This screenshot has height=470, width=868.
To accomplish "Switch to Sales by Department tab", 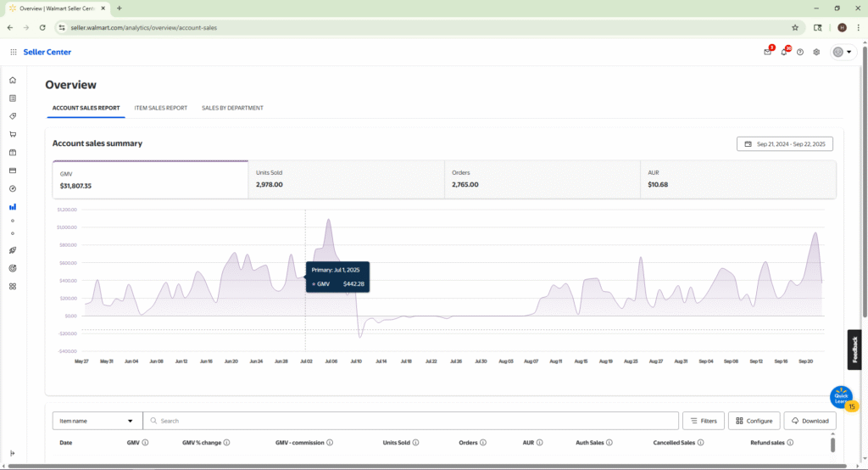I will pyautogui.click(x=232, y=108).
